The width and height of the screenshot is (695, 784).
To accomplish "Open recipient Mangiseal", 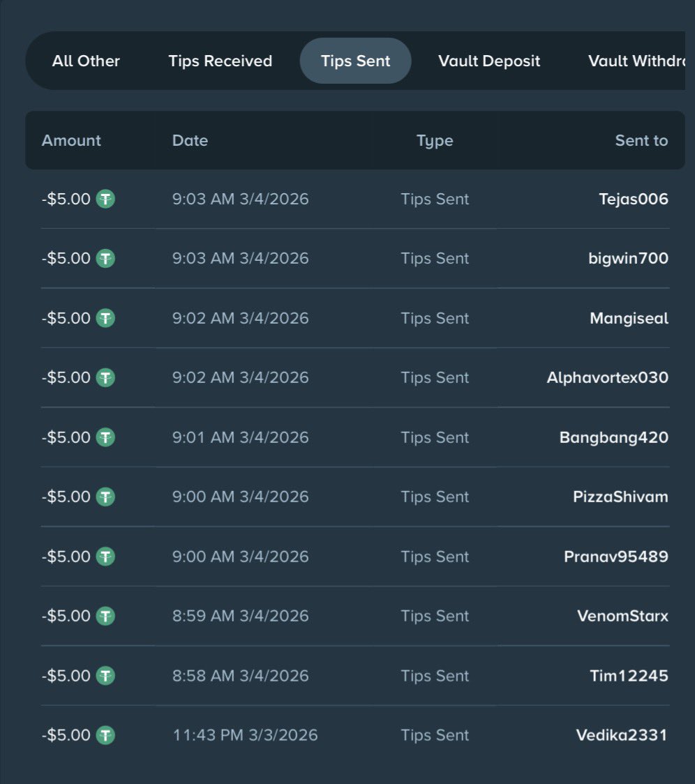I will pos(629,318).
